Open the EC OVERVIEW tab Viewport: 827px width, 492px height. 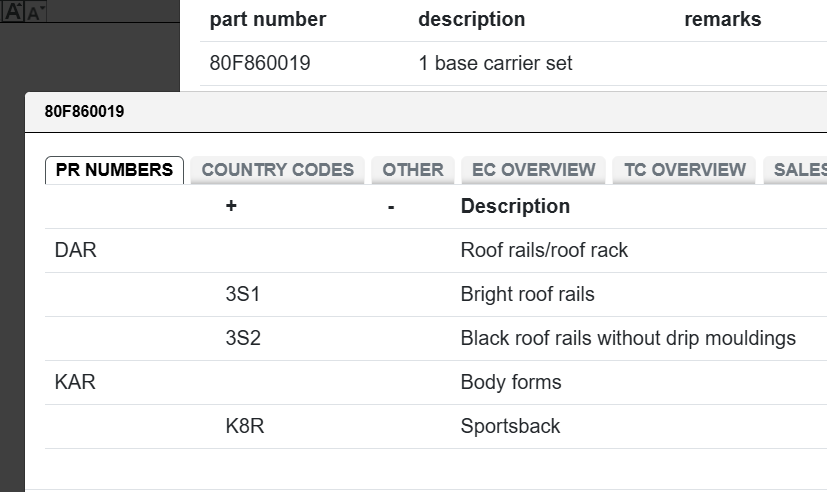(x=533, y=170)
